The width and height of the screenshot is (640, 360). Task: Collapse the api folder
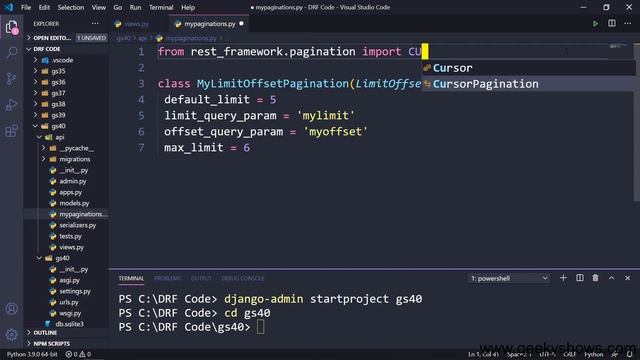pos(67,137)
